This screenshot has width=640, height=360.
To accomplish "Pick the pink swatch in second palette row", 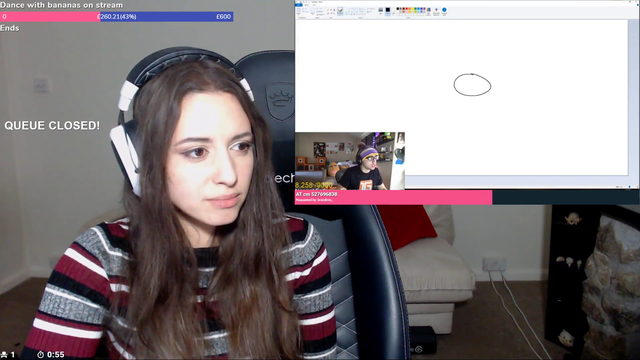I will pyautogui.click(x=407, y=12).
